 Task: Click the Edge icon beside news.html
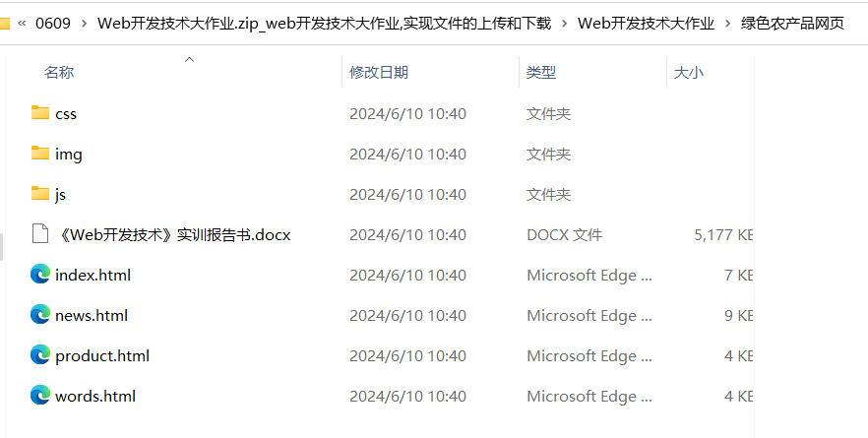(x=39, y=315)
